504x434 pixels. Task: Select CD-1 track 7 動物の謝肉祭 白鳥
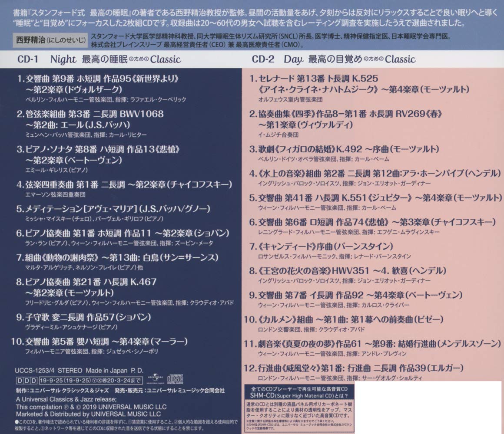[x=117, y=257]
